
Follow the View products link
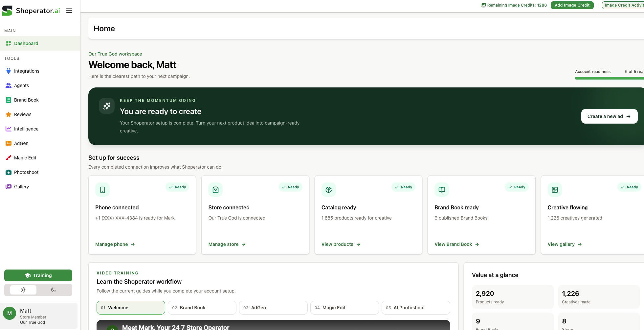341,244
